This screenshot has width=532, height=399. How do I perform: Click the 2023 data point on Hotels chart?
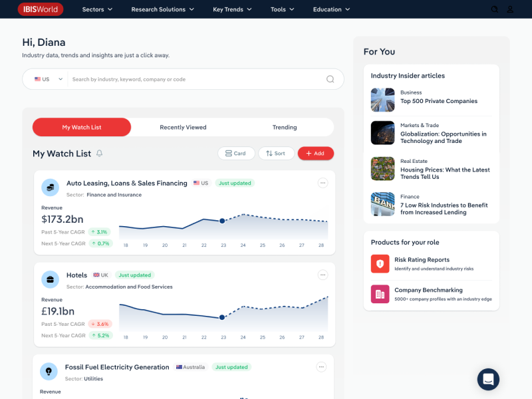222,318
